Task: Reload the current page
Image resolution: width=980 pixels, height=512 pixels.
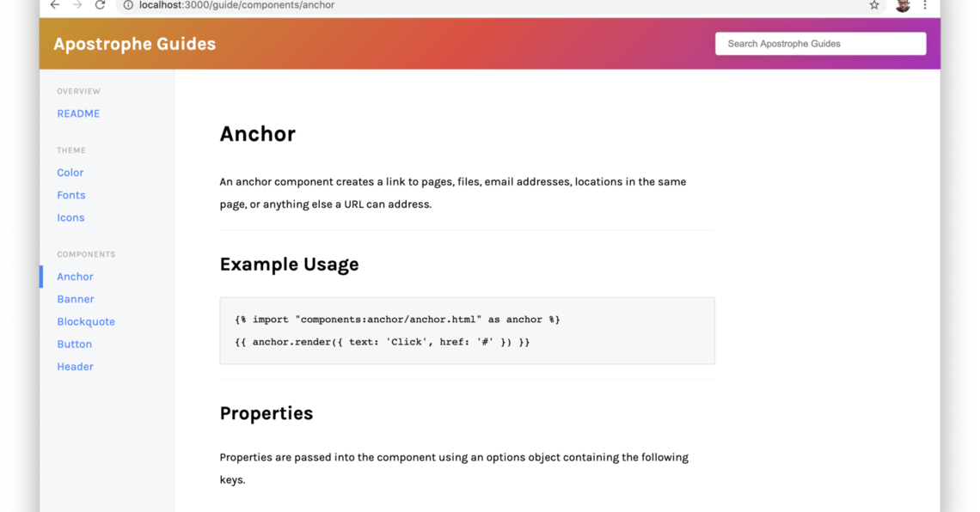Action: point(98,5)
